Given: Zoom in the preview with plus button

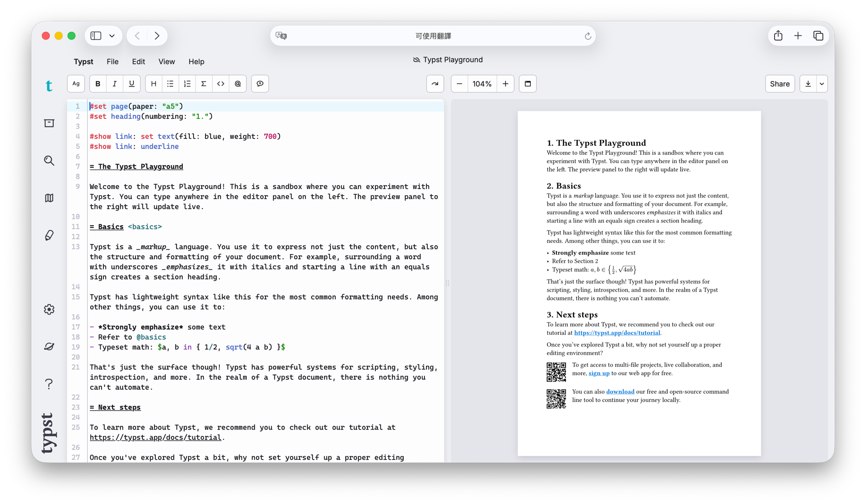Looking at the screenshot, I should click(505, 84).
